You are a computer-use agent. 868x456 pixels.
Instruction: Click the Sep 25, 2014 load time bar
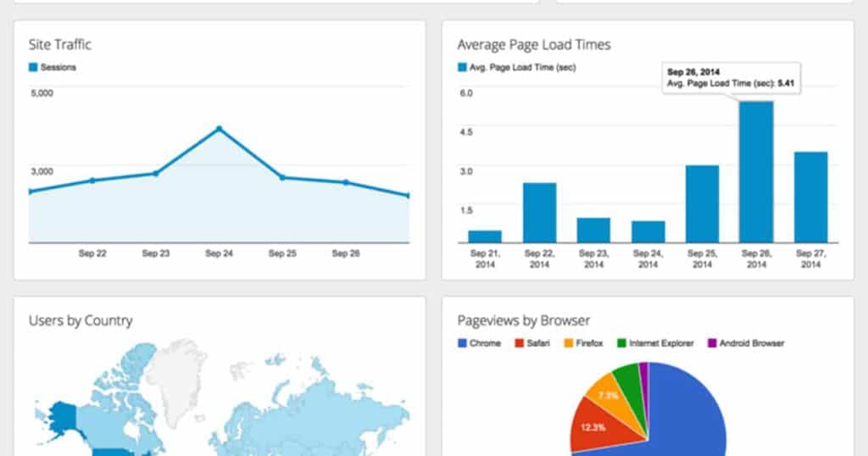pyautogui.click(x=703, y=204)
